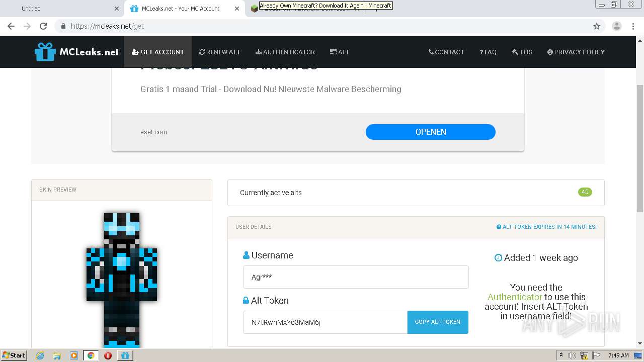This screenshot has width=644, height=362.
Task: Click the browser back arrow
Action: [x=11, y=26]
